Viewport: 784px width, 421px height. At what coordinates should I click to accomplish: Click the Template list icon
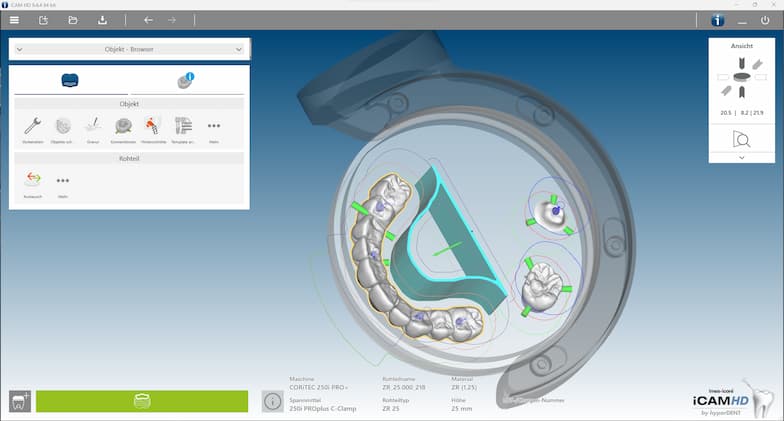[183, 125]
